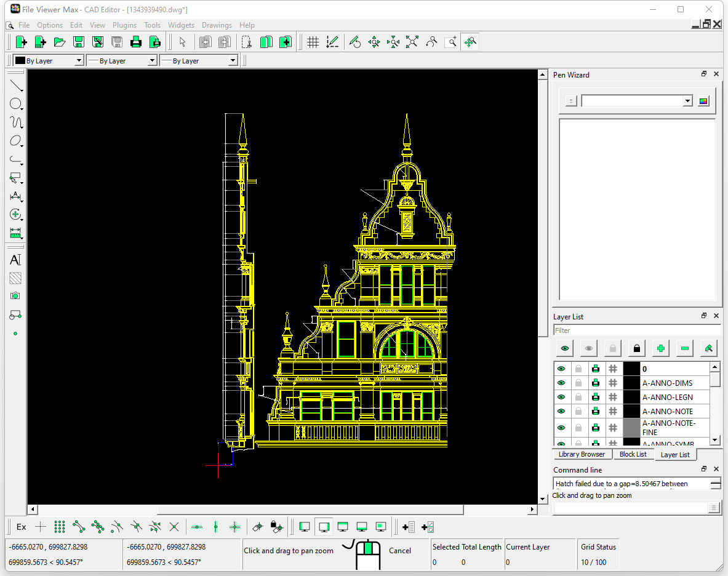The width and height of the screenshot is (728, 576).
Task: Click the black color swatch for layer 0
Action: point(632,368)
